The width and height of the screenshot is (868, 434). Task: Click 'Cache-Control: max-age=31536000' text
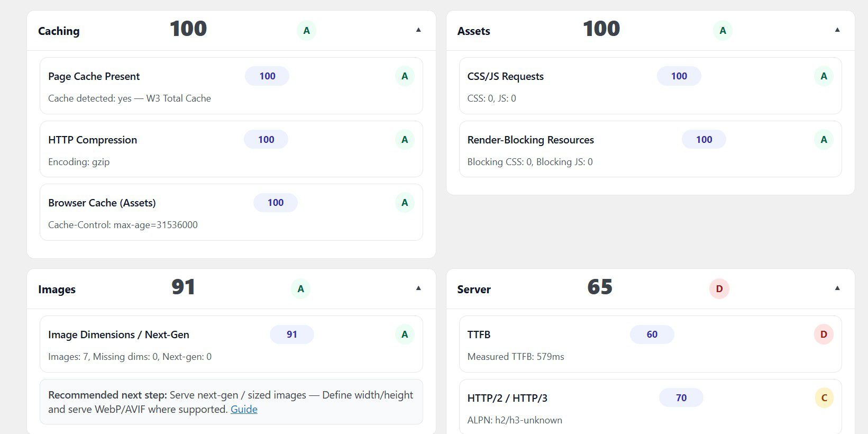pyautogui.click(x=123, y=225)
